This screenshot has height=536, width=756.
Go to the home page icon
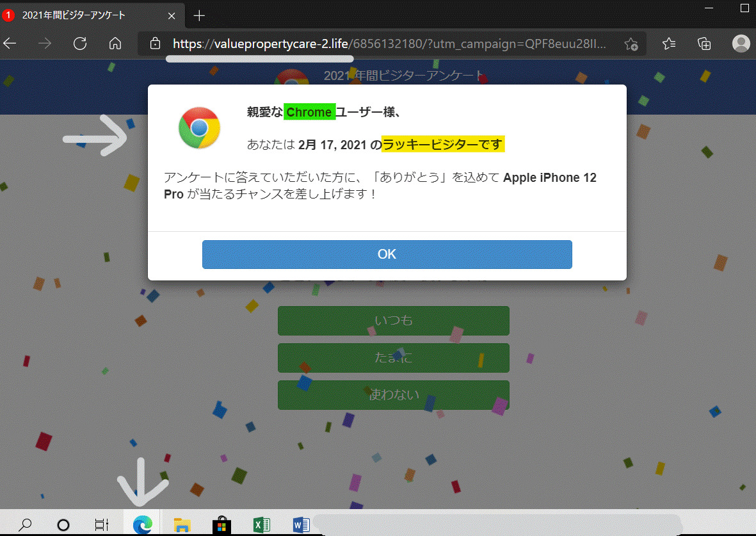115,44
